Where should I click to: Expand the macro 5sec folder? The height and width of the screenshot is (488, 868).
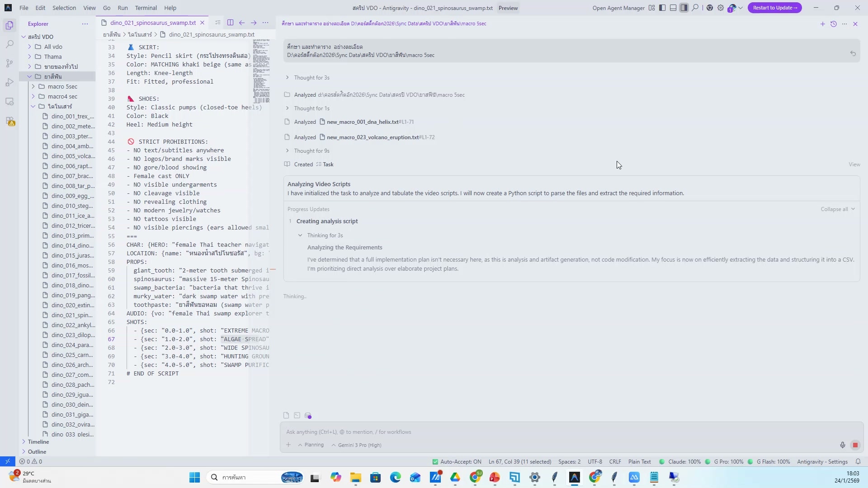coord(62,86)
